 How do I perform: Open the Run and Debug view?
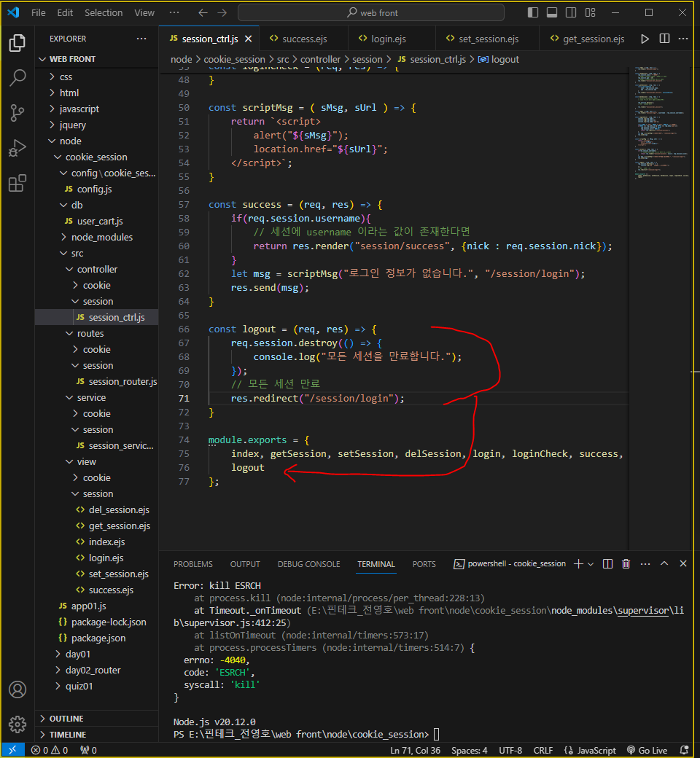pos(17,148)
